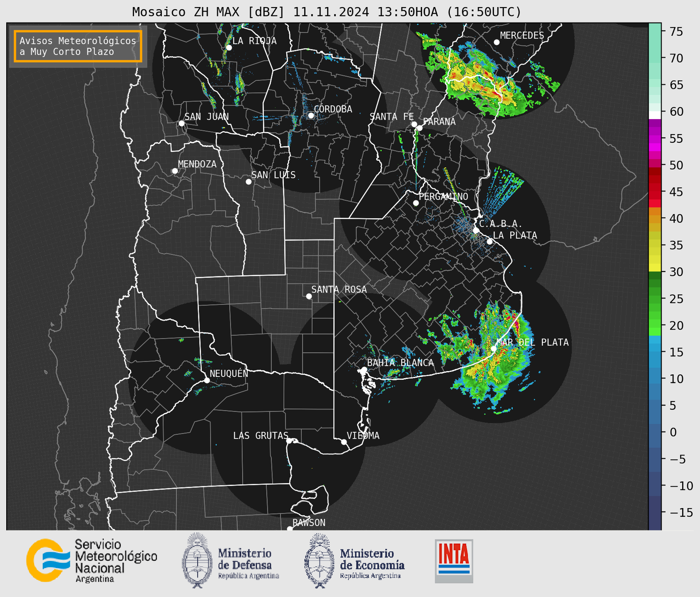
Task: Click the La Plata city marker
Action: [490, 242]
